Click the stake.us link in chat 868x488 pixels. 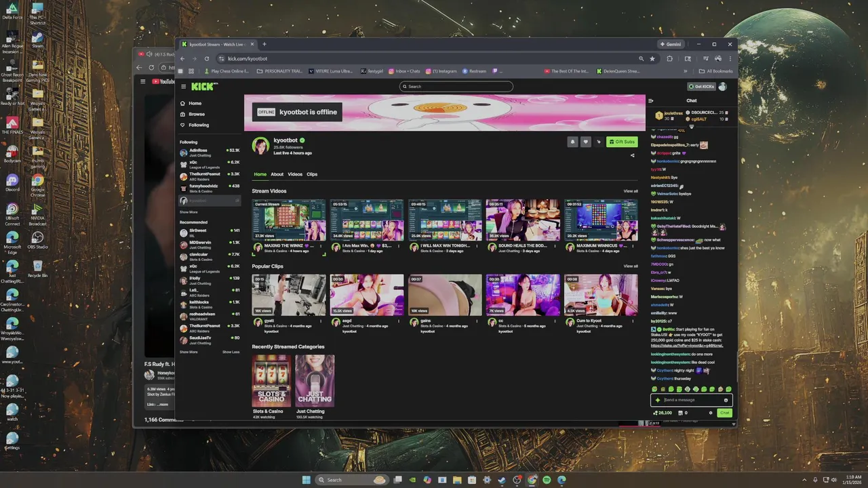[687, 346]
